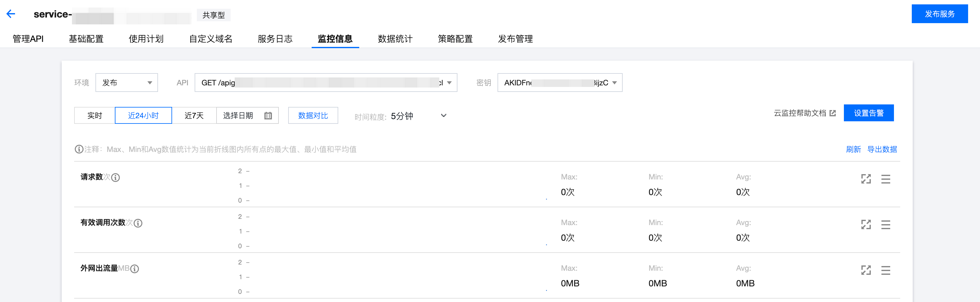Go back with the blue arrow icon
Viewport: 980px width, 302px height.
pos(11,14)
